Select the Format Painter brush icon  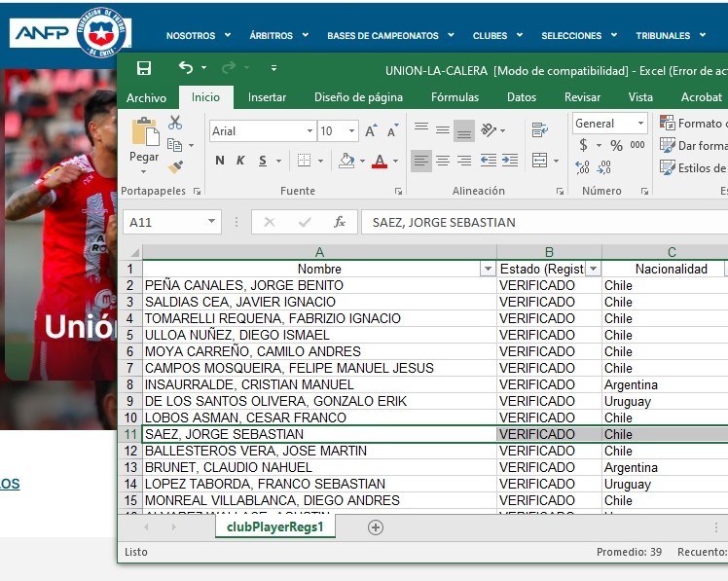pyautogui.click(x=175, y=165)
